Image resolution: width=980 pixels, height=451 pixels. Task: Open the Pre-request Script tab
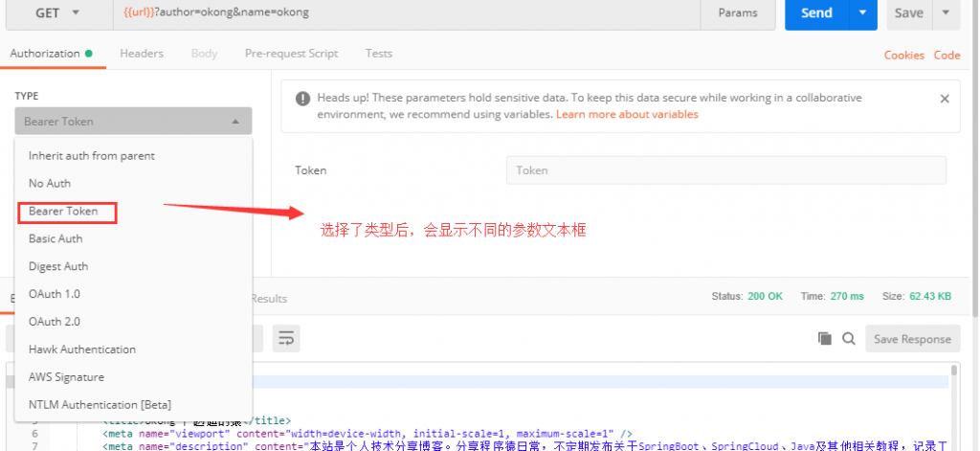click(x=291, y=54)
